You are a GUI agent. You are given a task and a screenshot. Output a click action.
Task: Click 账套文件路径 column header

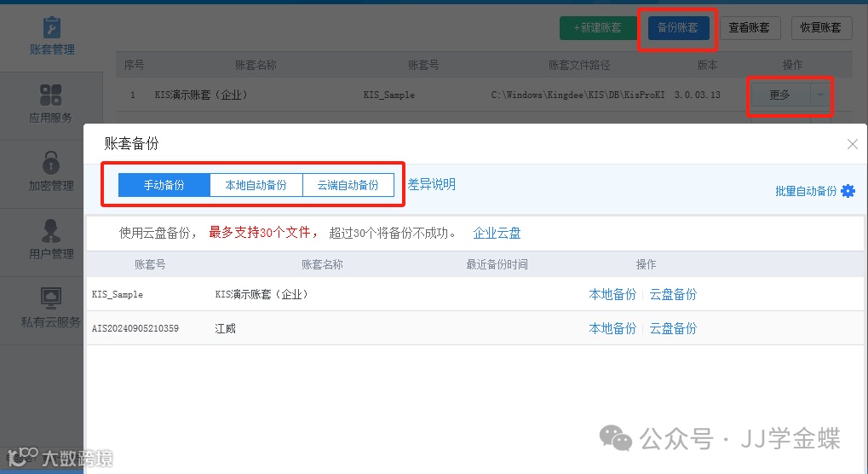[x=579, y=66]
